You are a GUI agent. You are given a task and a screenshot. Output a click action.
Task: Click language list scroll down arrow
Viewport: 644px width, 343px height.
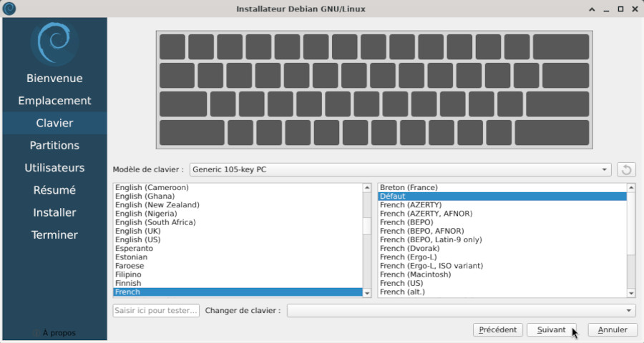pyautogui.click(x=367, y=293)
